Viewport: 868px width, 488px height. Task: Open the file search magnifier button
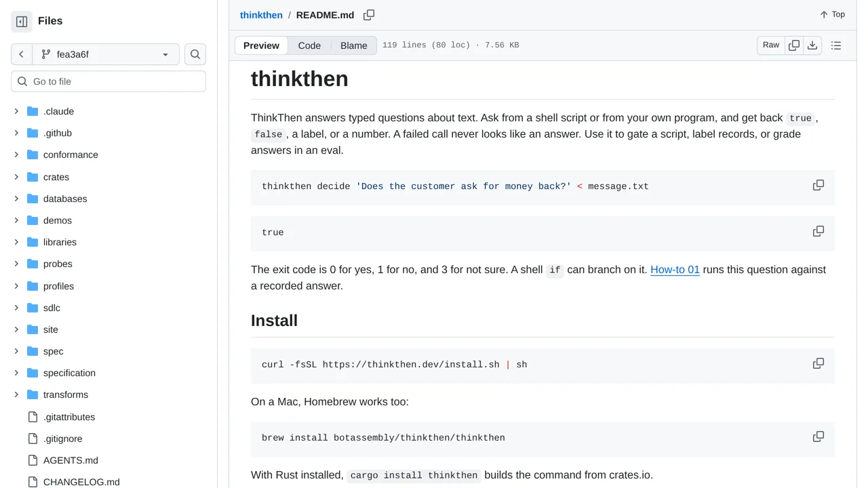point(195,54)
